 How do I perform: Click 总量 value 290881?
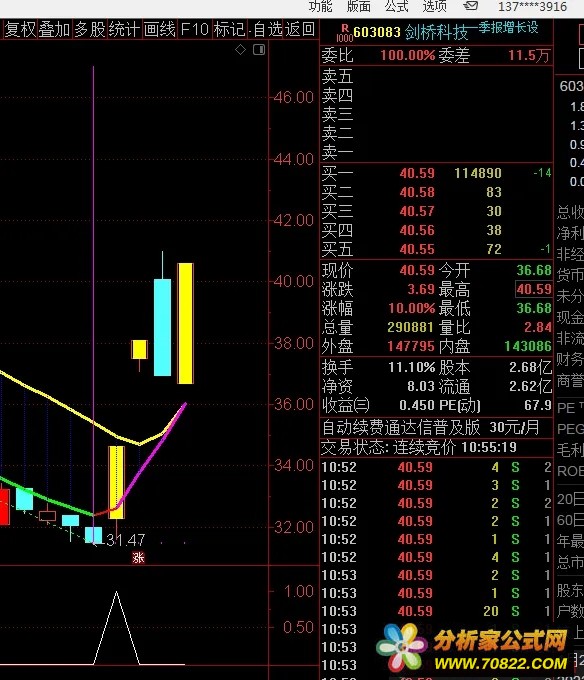pos(411,327)
